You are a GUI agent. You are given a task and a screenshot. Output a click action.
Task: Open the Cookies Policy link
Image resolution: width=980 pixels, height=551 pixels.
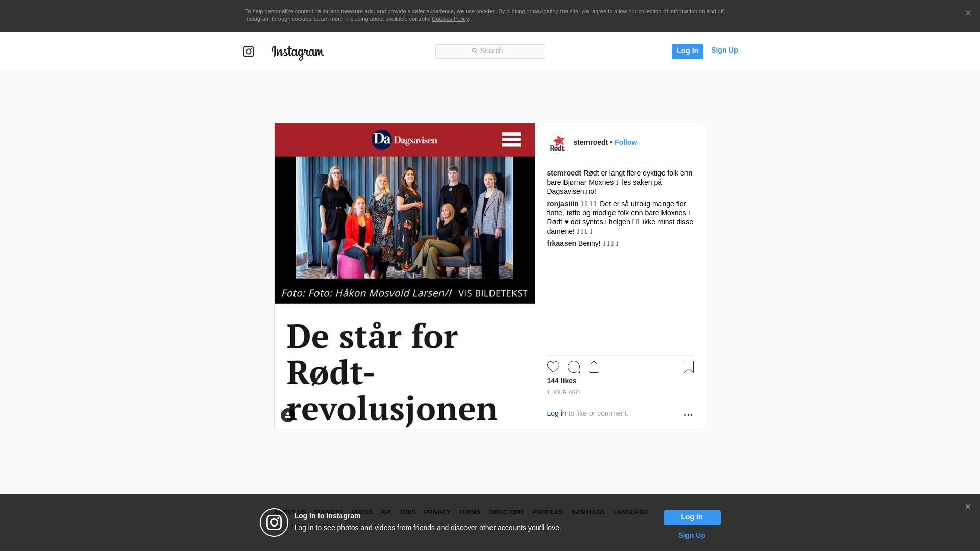point(450,19)
